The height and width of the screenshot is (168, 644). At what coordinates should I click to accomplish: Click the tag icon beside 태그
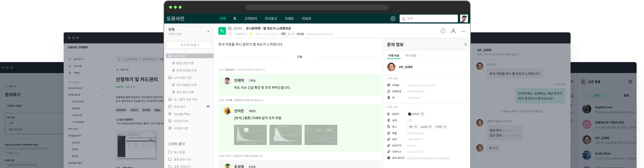389,127
